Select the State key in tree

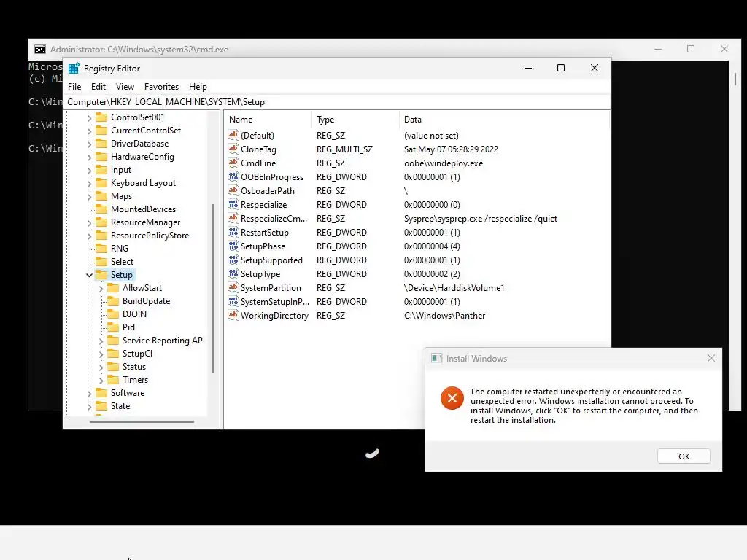point(120,406)
